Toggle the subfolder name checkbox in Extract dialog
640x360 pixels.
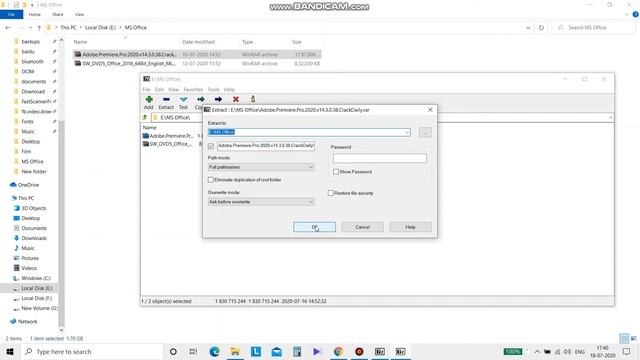[x=211, y=146]
